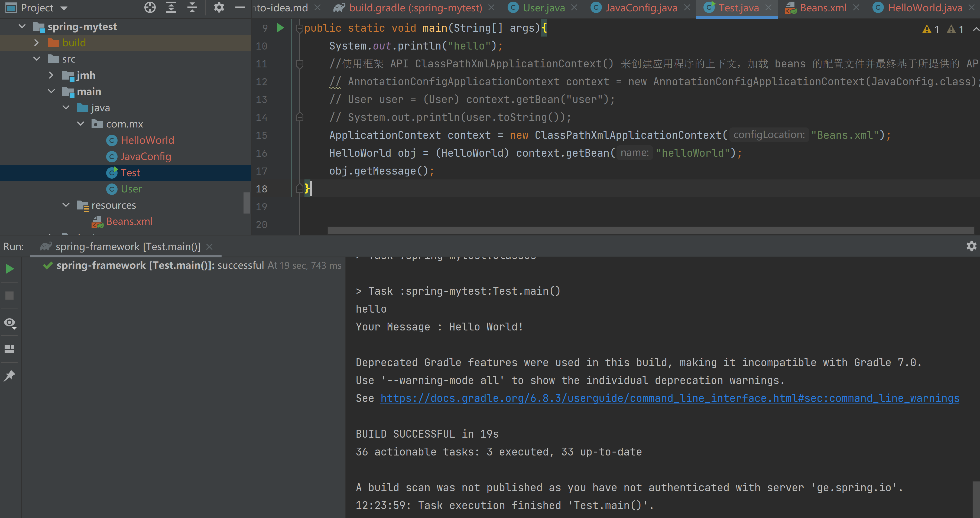The image size is (980, 518).
Task: Expand the build folder
Action: (x=37, y=42)
